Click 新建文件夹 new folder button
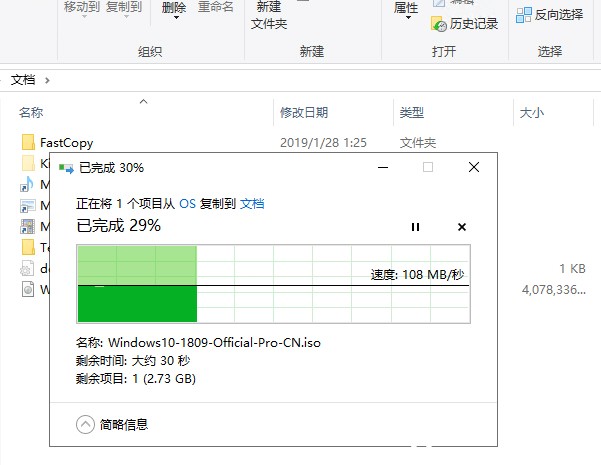 (268, 14)
